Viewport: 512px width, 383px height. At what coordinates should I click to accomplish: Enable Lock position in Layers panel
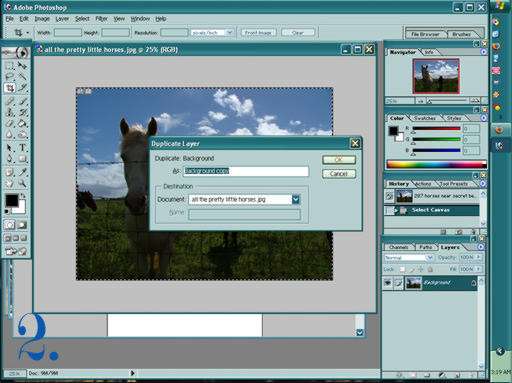tap(421, 269)
